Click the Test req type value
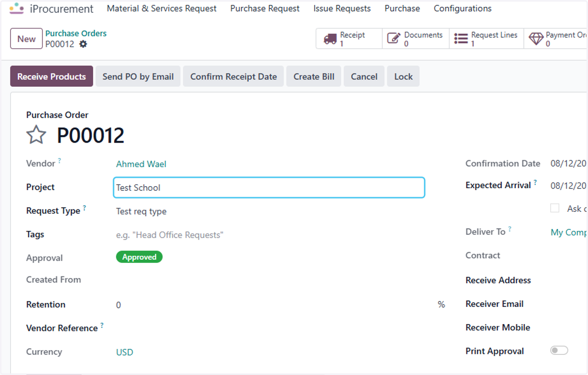The height and width of the screenshot is (375, 588). [141, 212]
